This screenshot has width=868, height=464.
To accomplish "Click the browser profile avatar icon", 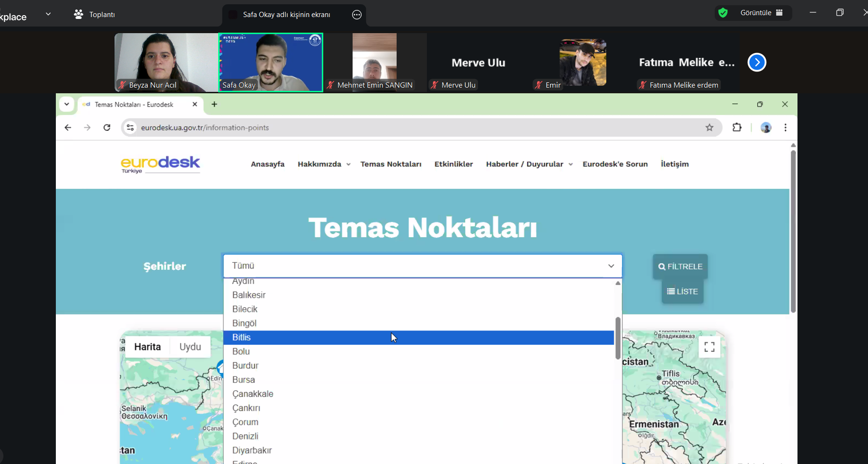I will 766,127.
